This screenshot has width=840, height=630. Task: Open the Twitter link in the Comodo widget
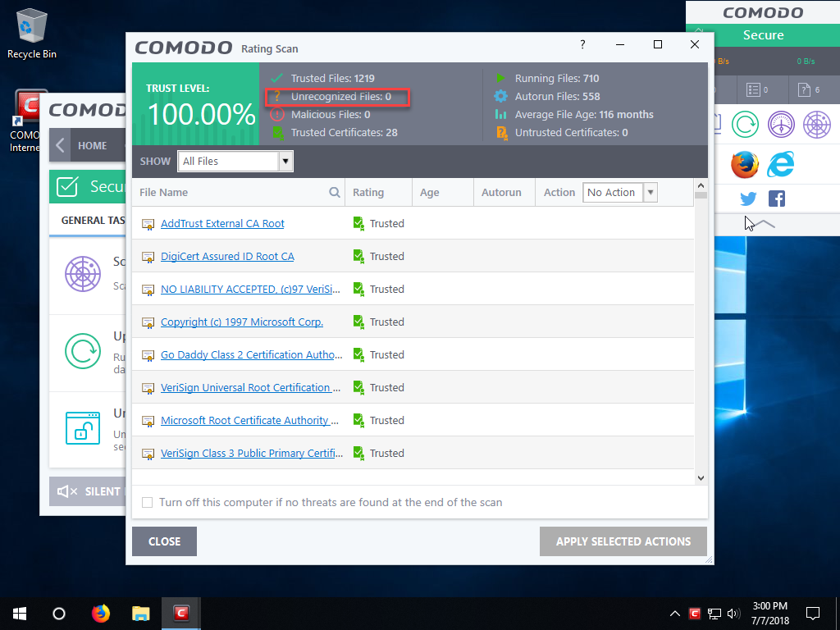coord(748,199)
